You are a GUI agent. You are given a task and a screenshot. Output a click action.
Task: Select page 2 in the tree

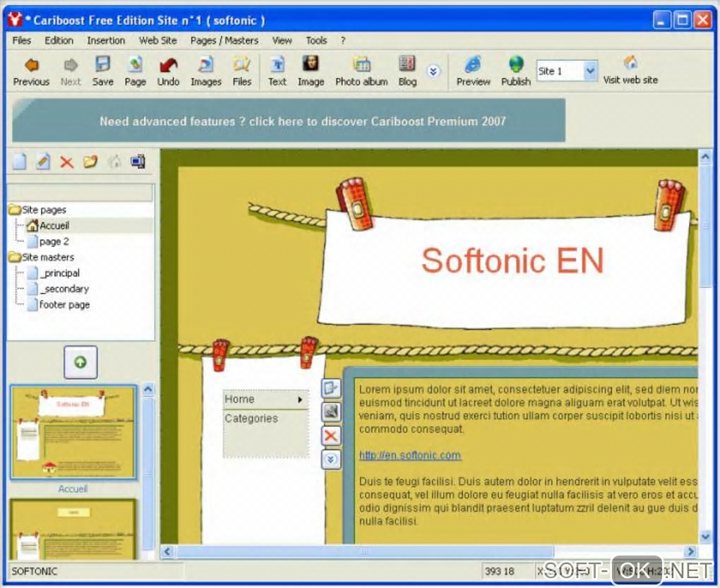tap(54, 241)
